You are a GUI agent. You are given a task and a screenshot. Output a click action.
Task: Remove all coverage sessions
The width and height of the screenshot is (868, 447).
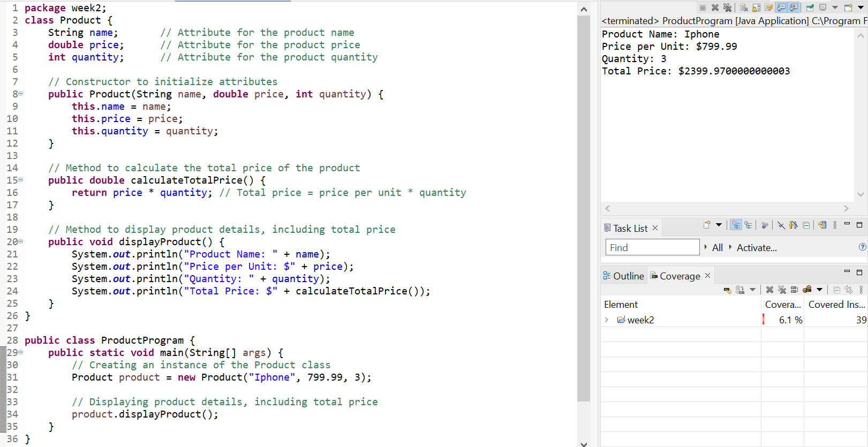[x=782, y=290]
